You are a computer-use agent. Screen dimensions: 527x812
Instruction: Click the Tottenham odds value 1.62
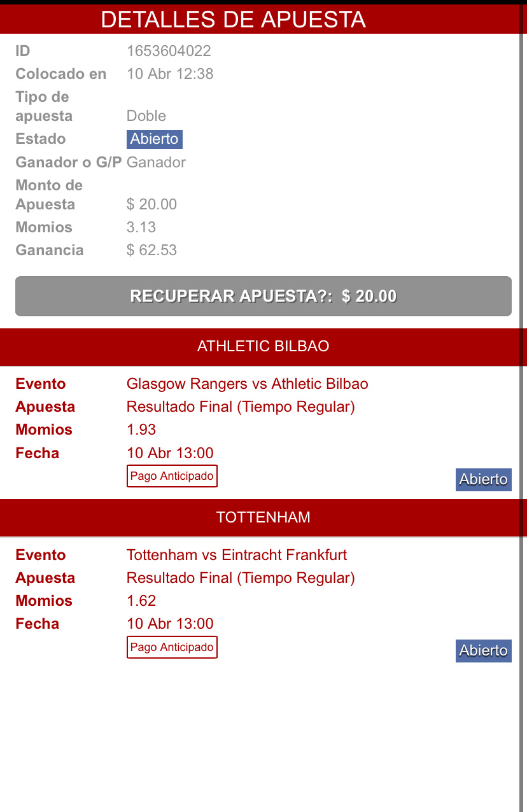tap(141, 601)
